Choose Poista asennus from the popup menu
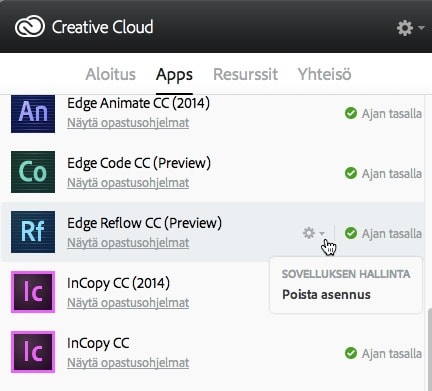 pos(326,295)
